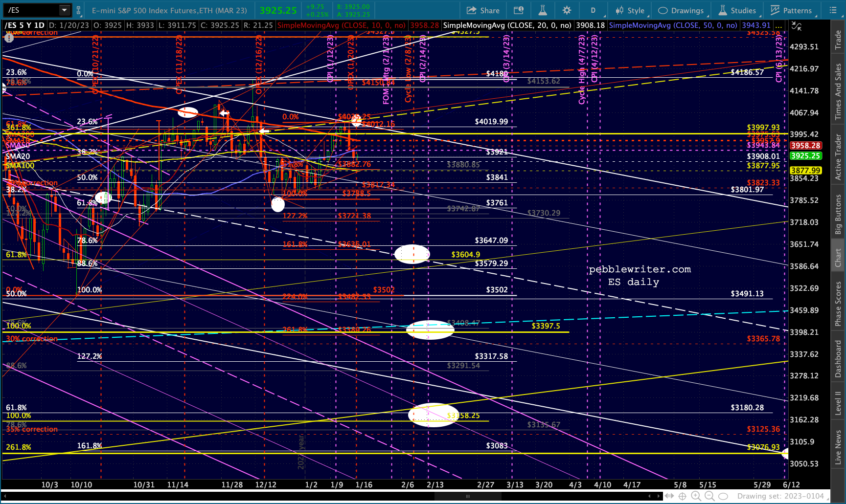Select the pan tool icon at the bottom
846x504 pixels.
pyautogui.click(x=668, y=496)
